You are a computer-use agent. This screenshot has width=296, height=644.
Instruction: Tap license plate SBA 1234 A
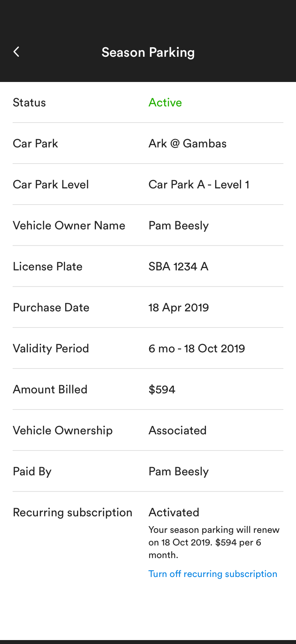pyautogui.click(x=178, y=266)
